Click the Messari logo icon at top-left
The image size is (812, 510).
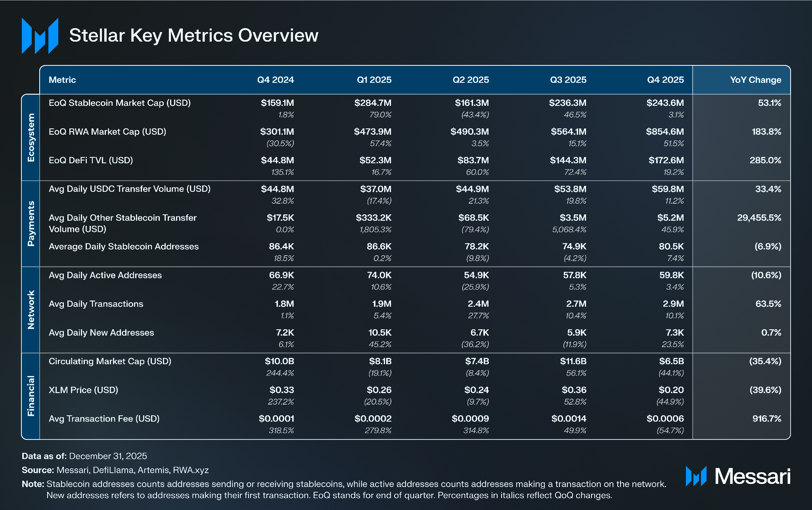pos(40,36)
